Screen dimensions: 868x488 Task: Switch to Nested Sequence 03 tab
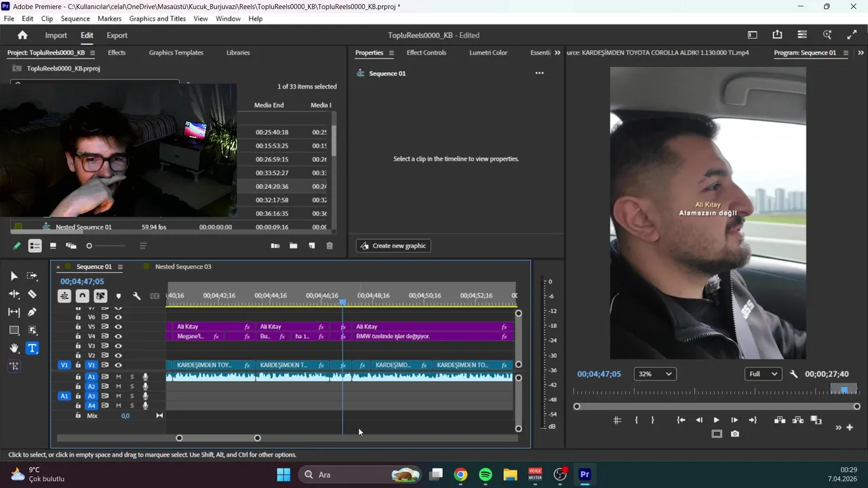pyautogui.click(x=183, y=267)
